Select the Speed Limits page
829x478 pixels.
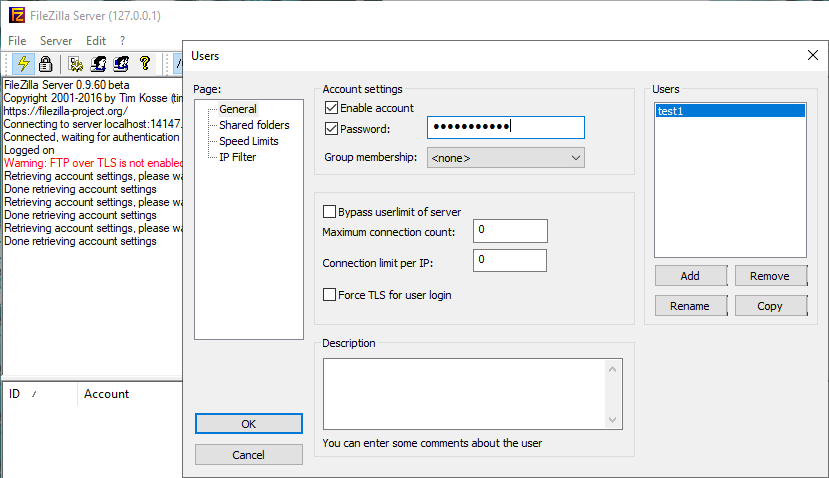click(x=248, y=141)
